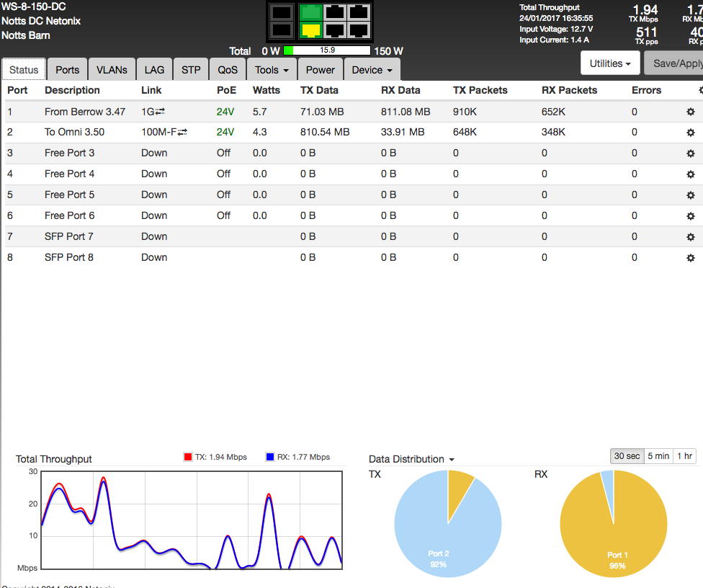Open settings gear for To Omni 3.50 port
Viewport: 703px width, 588px height.
pos(690,133)
